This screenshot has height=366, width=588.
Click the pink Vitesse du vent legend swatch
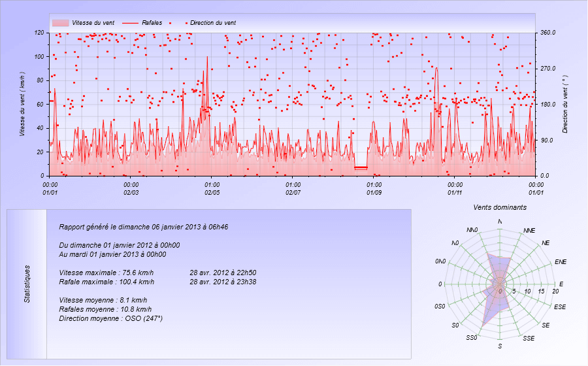coord(60,23)
